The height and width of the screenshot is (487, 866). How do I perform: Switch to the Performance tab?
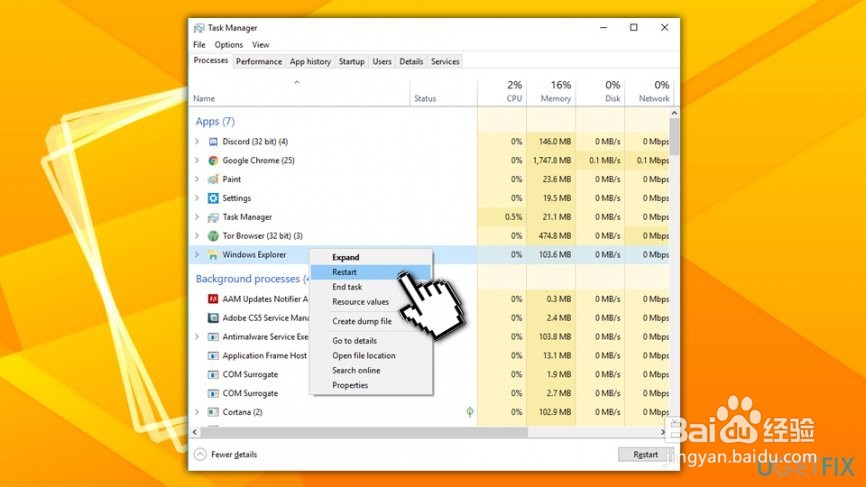(258, 62)
